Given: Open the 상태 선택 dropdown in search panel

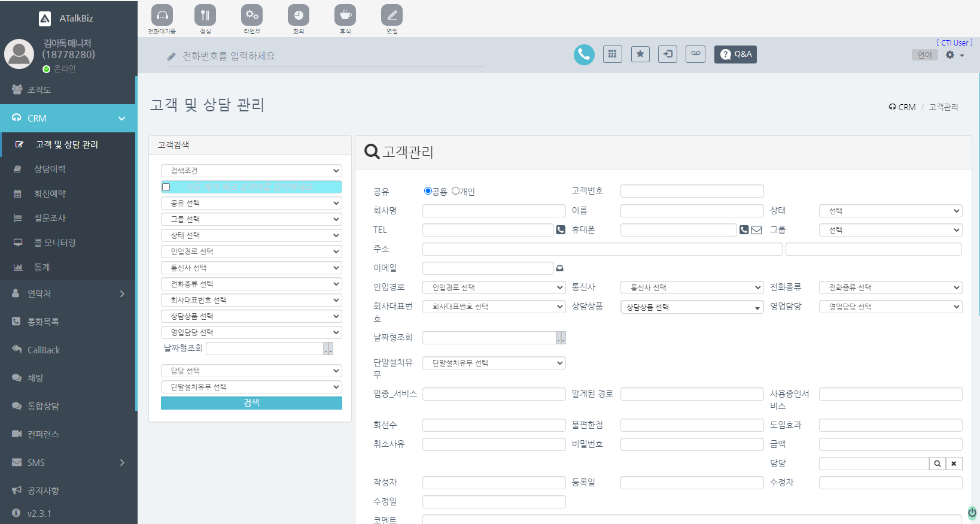Looking at the screenshot, I should [251, 235].
